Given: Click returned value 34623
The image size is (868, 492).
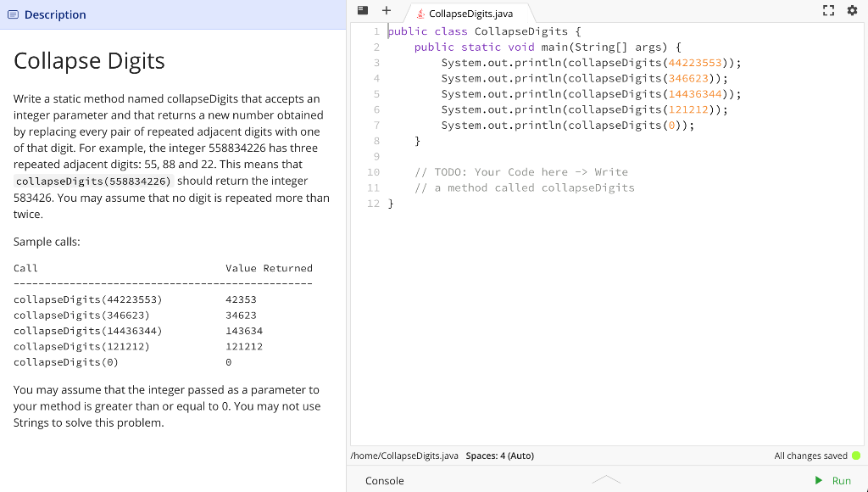Looking at the screenshot, I should tap(241, 316).
